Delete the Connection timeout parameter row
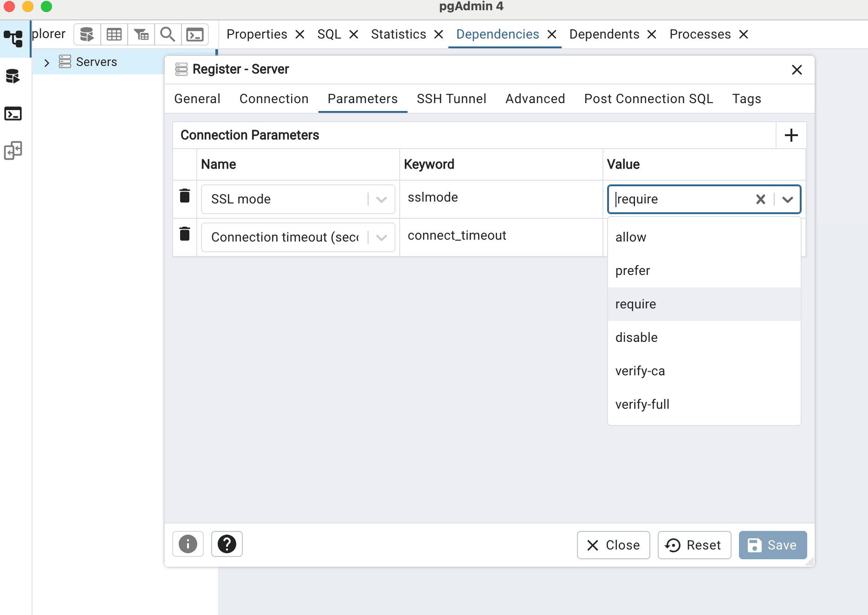 pos(185,234)
